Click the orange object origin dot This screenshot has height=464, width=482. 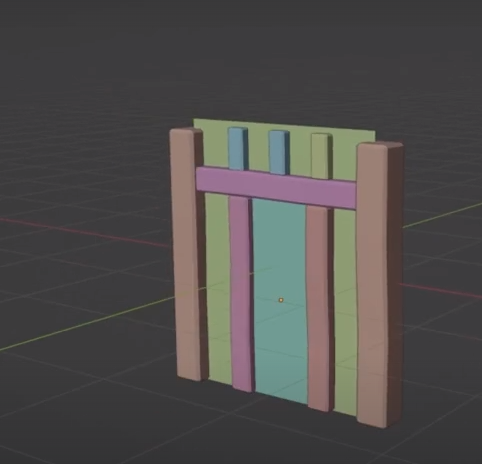pos(281,300)
